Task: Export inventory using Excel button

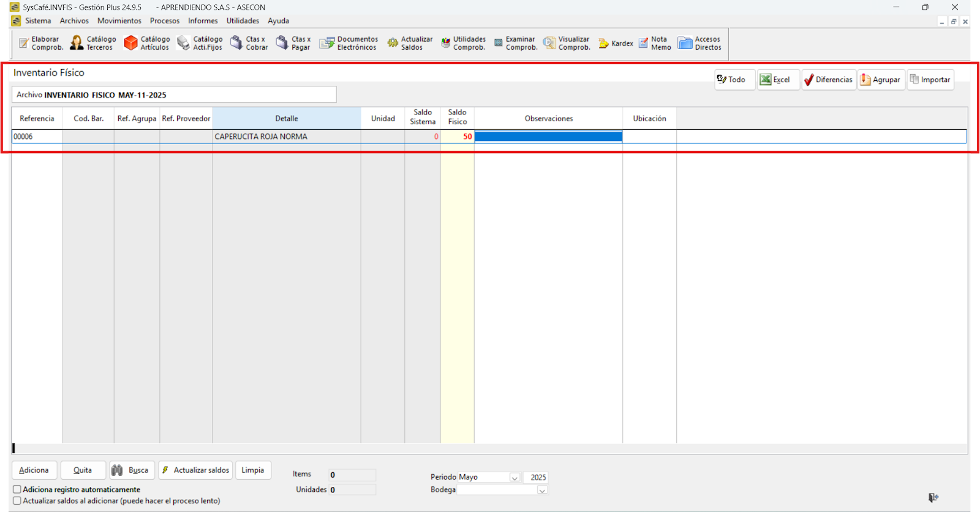Action: (x=777, y=80)
